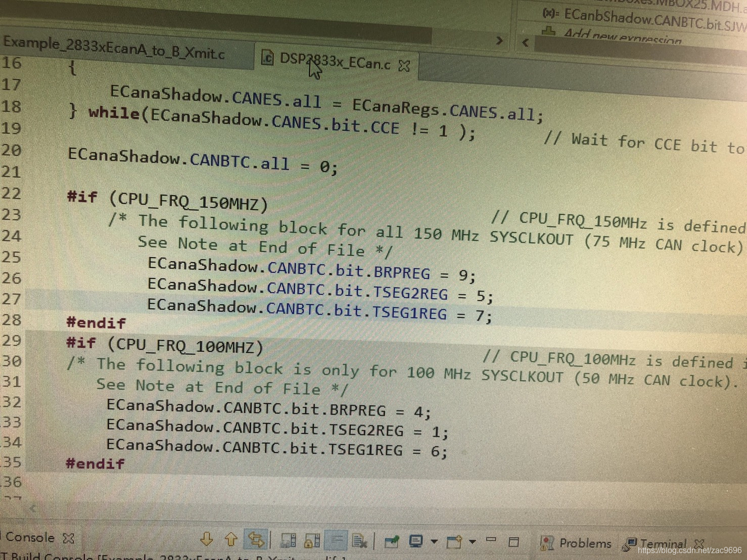
Task: Close the Console view
Action: [69, 538]
